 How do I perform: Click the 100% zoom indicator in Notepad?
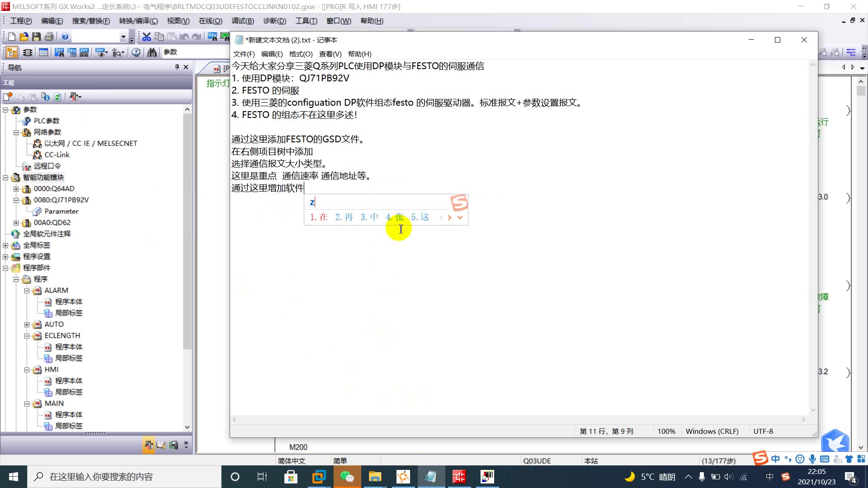pyautogui.click(x=666, y=431)
